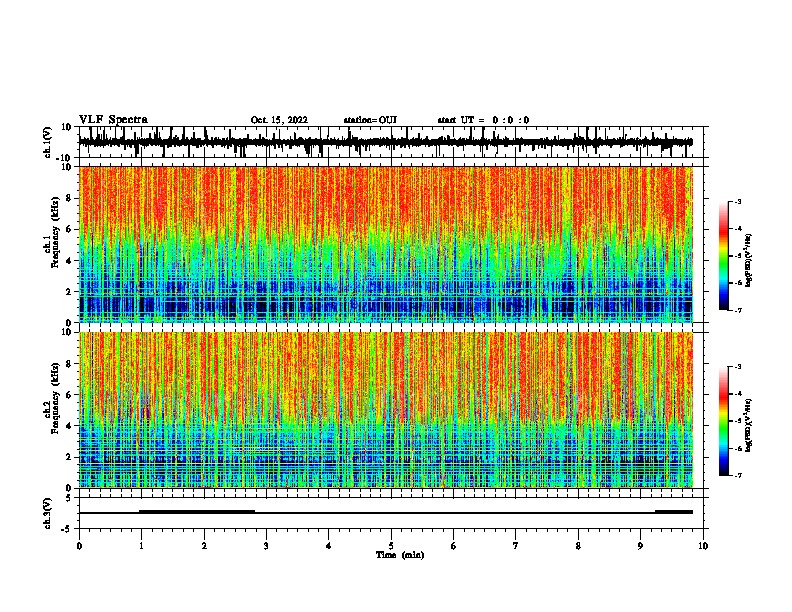This screenshot has width=792, height=612.
Task: Click the thick ch.3 bar after minute 9
Action: coord(674,512)
